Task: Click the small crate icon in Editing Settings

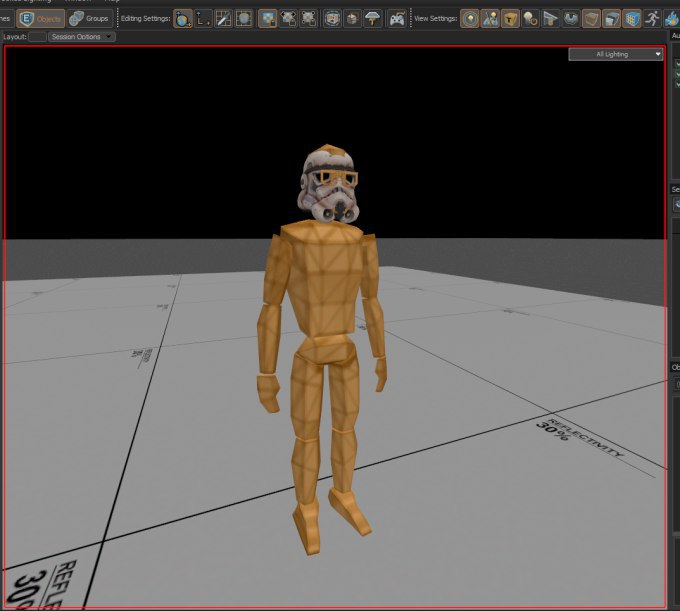Action: [352, 19]
